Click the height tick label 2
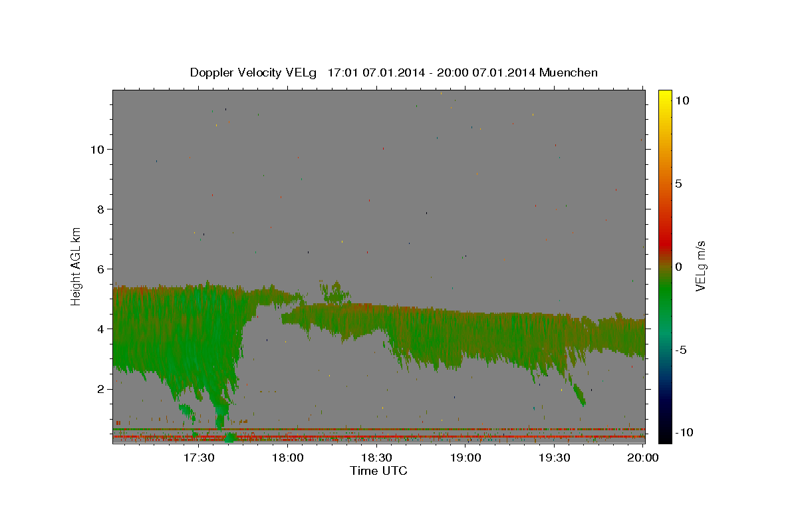Viewport: 798px width, 532px height. [101, 388]
